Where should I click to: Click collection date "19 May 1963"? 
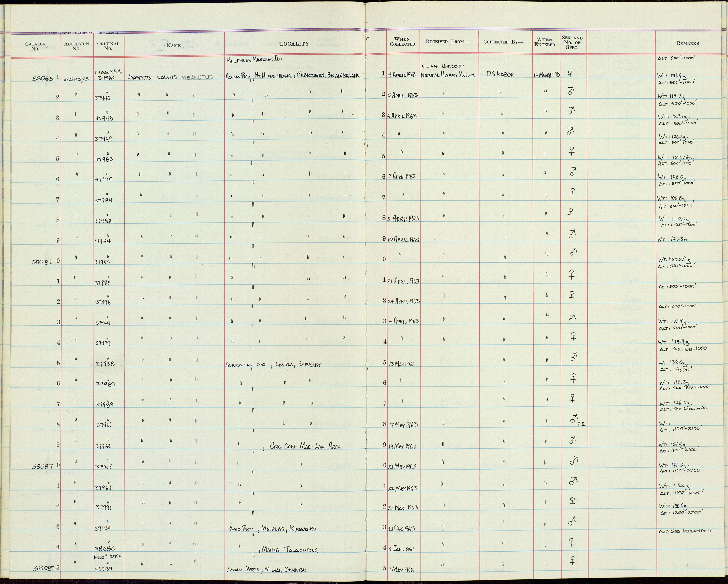(403, 446)
